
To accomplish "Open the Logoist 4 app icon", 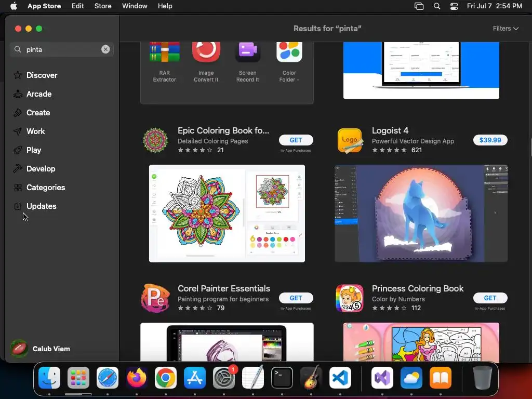I will click(x=350, y=140).
